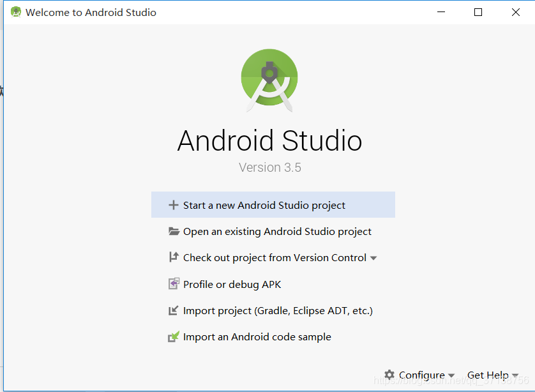
Task: Start a new Android Studio project
Action: [273, 205]
